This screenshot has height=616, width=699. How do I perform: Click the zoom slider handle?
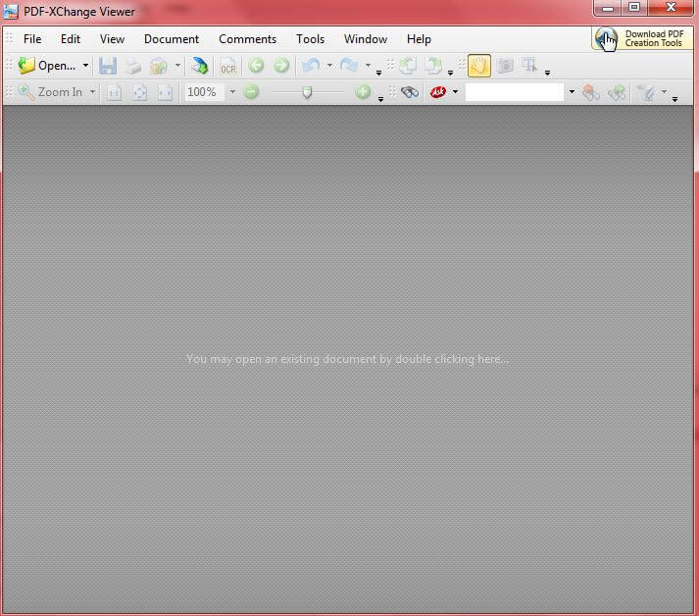[307, 92]
